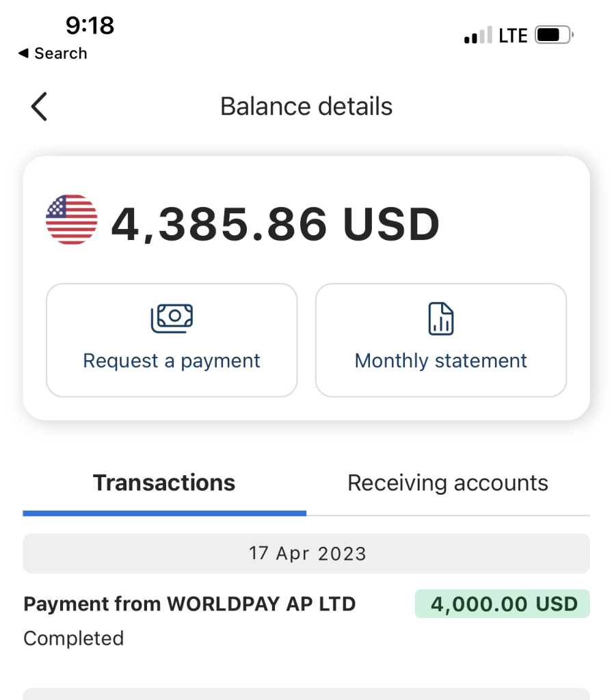Tap the Completed status text
This screenshot has width=612, height=700.
coord(74,638)
